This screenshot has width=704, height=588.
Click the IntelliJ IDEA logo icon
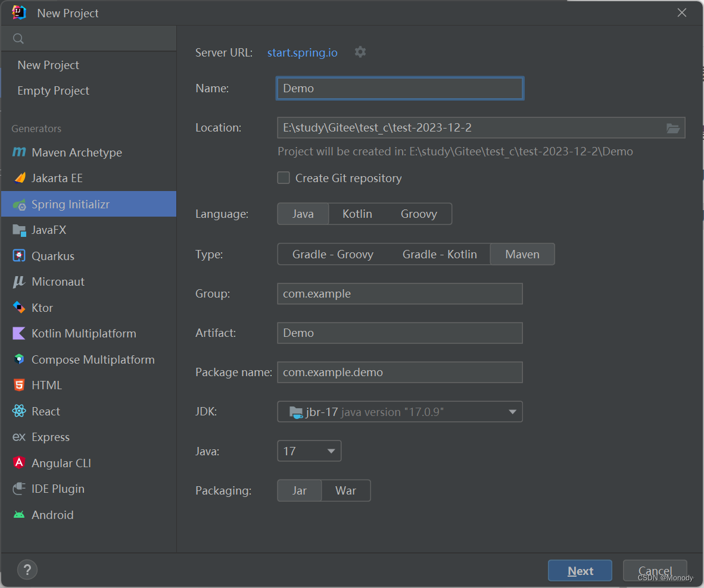pyautogui.click(x=19, y=12)
